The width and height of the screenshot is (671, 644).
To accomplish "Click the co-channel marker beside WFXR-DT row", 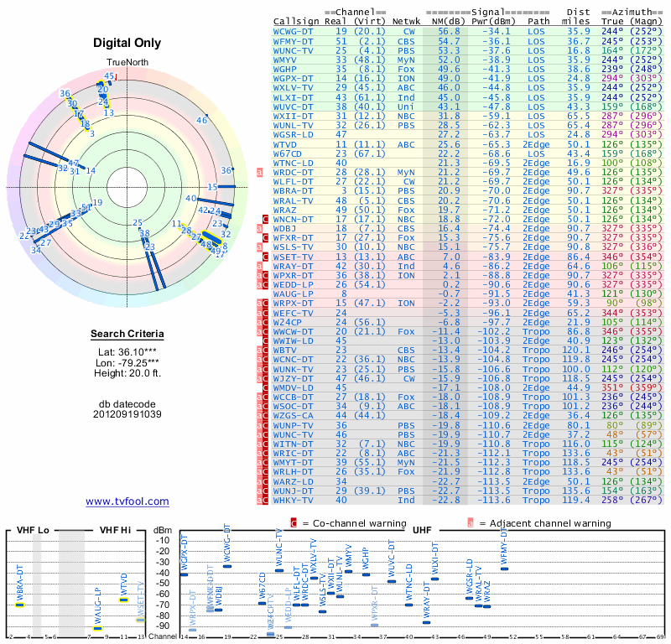I will click(x=265, y=238).
